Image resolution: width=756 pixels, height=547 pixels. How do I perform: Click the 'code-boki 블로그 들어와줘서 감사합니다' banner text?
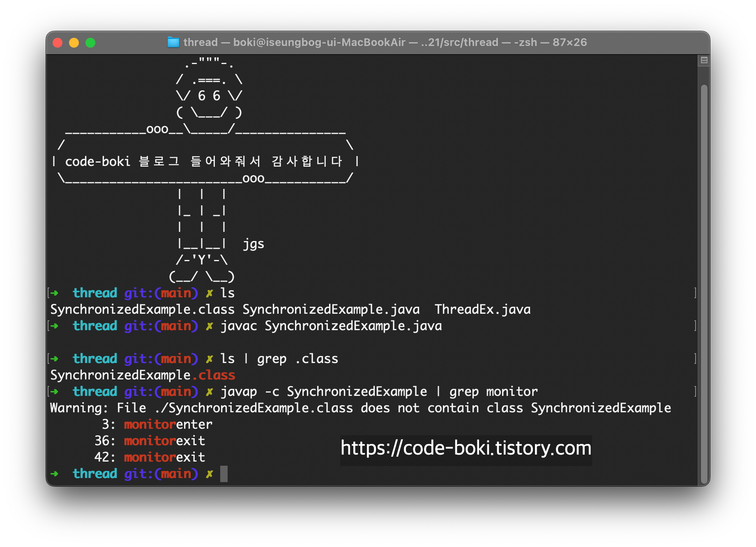point(204,161)
